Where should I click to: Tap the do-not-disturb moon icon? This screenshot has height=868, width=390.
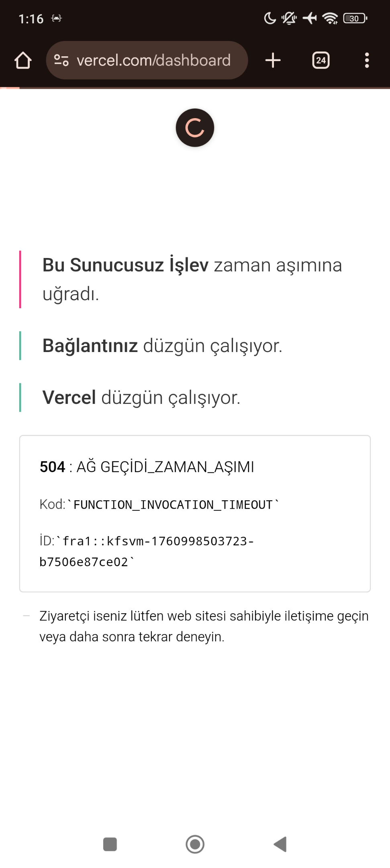[x=270, y=18]
